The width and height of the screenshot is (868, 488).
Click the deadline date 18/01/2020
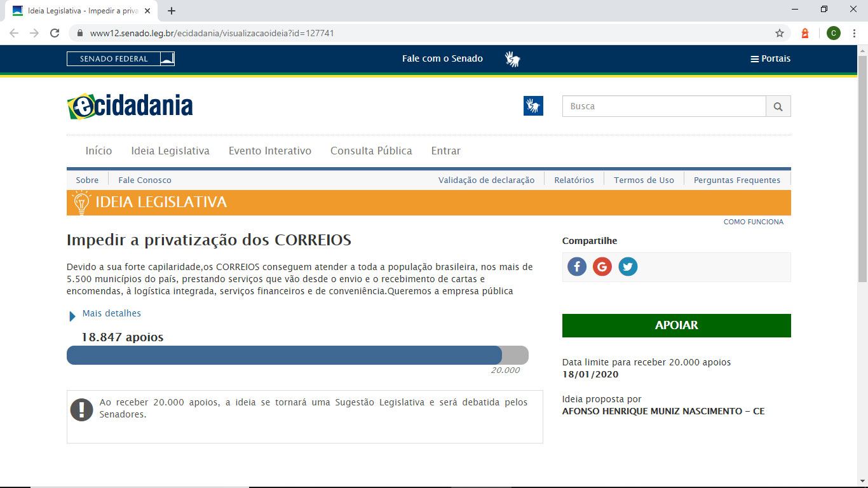pyautogui.click(x=590, y=374)
